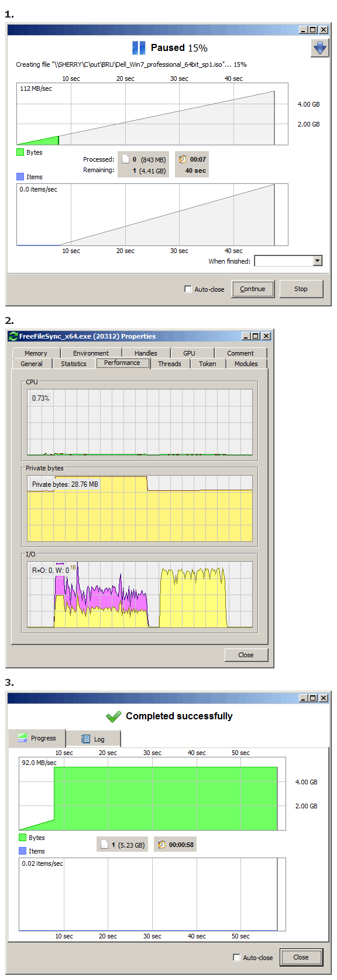Click the Close button in Properties dialog
This screenshot has height=980, width=337.
point(246,655)
